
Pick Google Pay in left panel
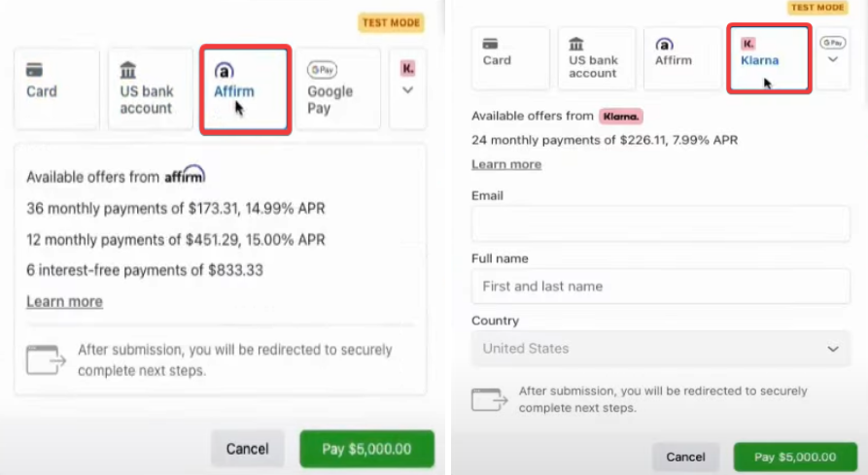pos(335,88)
